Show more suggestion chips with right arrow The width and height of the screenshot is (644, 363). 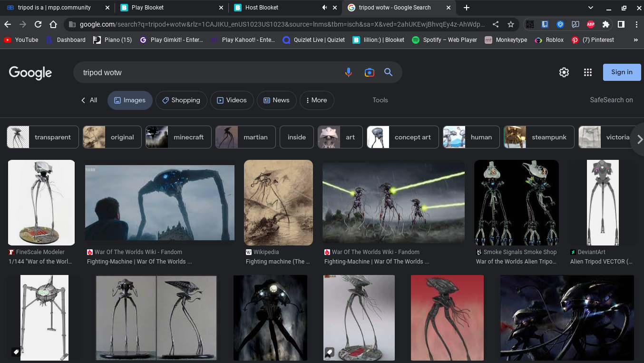[639, 139]
